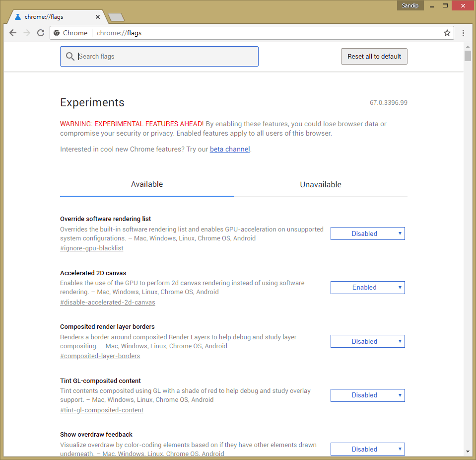Click the flask favicon on the flags tab
This screenshot has width=476, height=460.
pyautogui.click(x=18, y=17)
